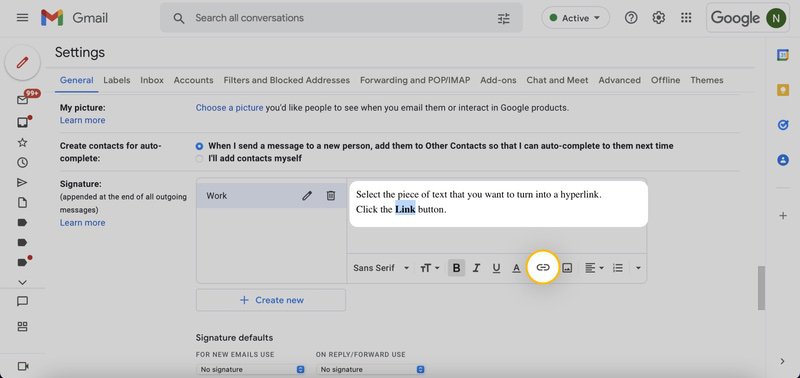
Task: Open the text color picker
Action: pos(516,268)
